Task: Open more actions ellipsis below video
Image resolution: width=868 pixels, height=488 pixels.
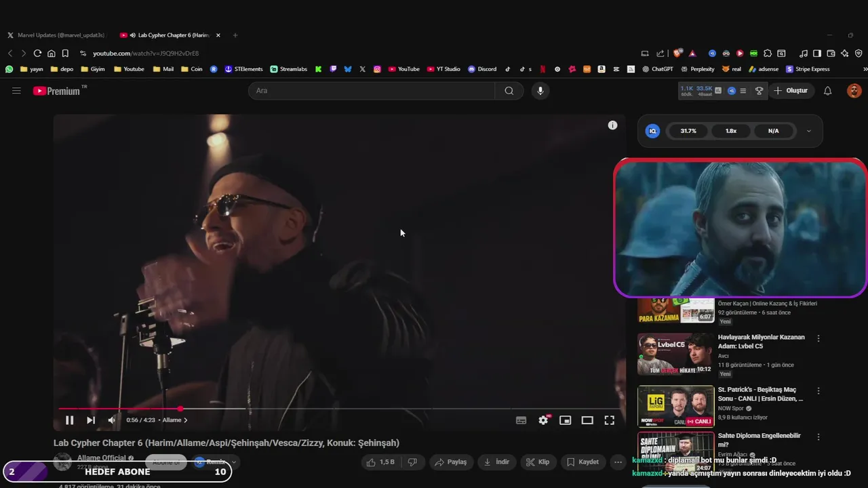Action: click(x=618, y=462)
